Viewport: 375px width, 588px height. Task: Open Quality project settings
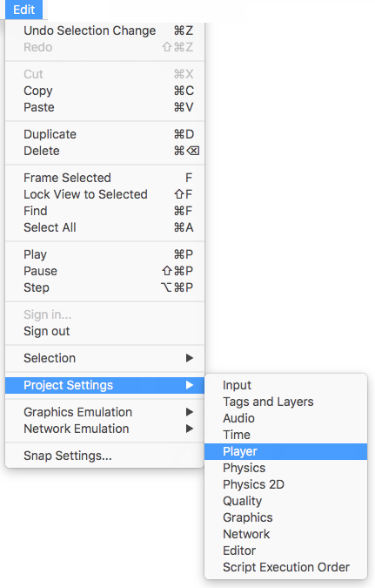pyautogui.click(x=286, y=501)
